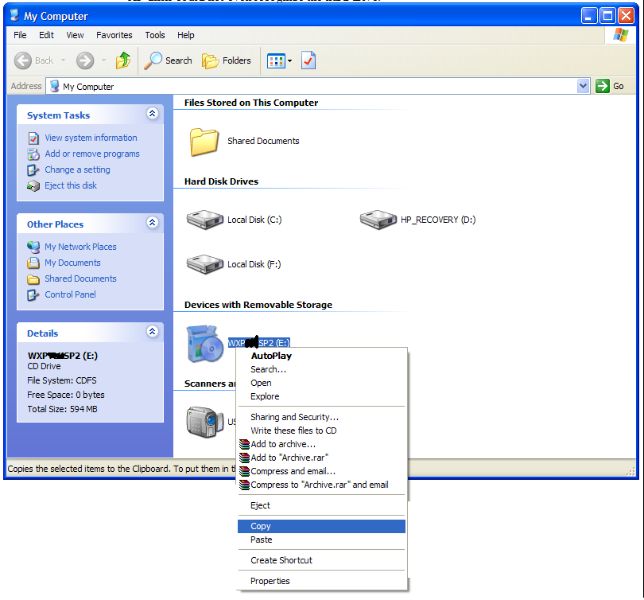Click the Add or remove programs icon
Viewport: 644px width, 600px height.
[x=33, y=154]
